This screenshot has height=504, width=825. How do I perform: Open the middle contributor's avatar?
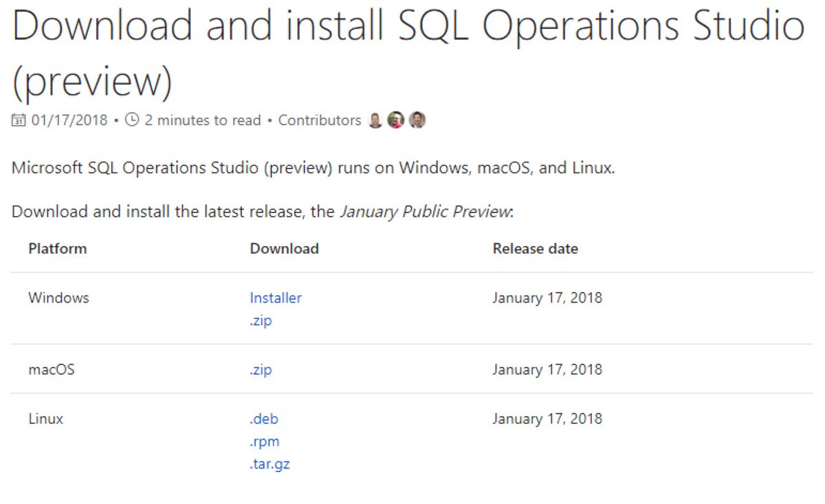(x=395, y=120)
